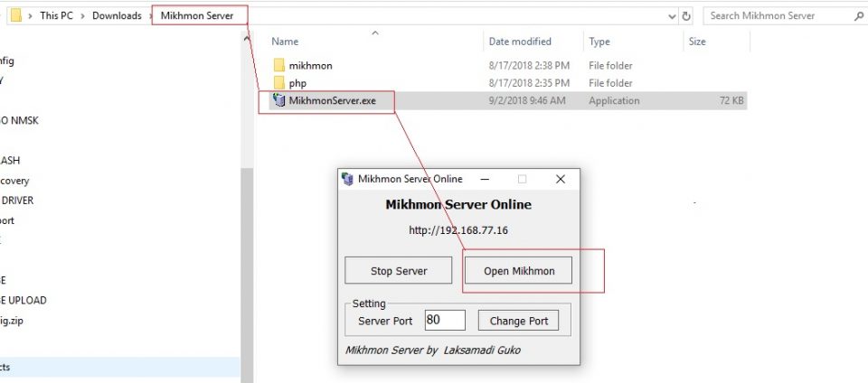868x383 pixels.
Task: Select the highlighted cts item in navigation pane
Action: [120, 367]
